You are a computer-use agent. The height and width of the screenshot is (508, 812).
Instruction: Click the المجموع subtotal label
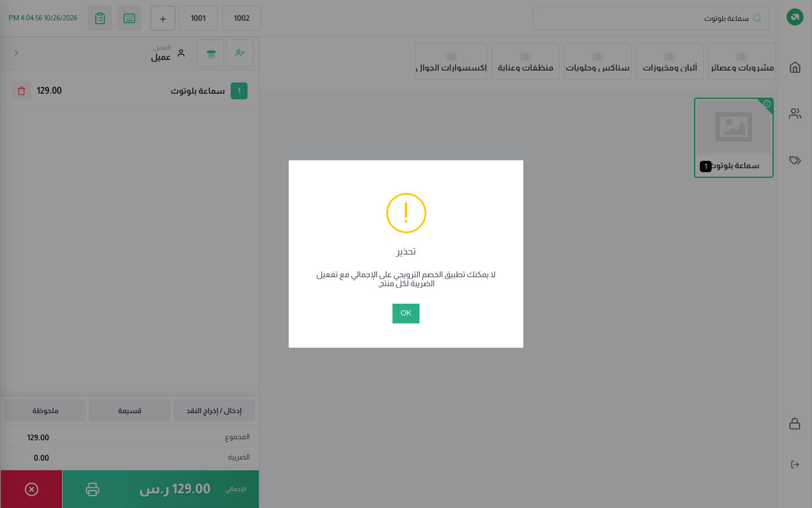pyautogui.click(x=237, y=437)
